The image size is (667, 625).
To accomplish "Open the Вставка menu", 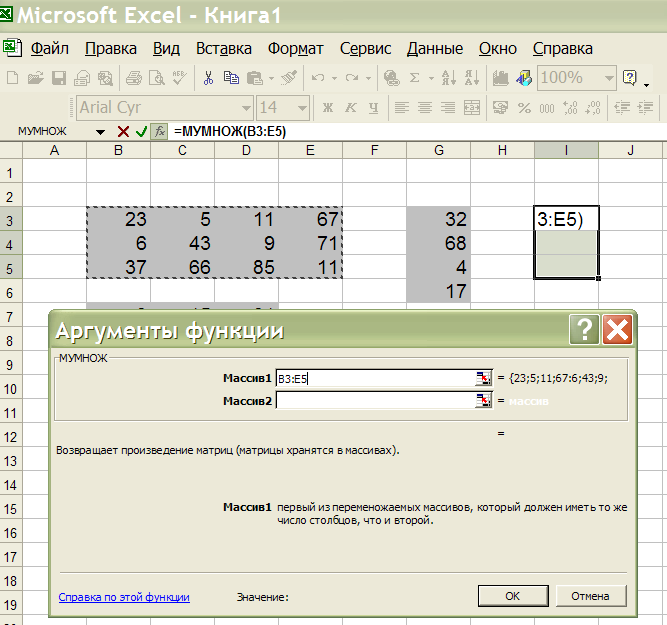I will (224, 49).
